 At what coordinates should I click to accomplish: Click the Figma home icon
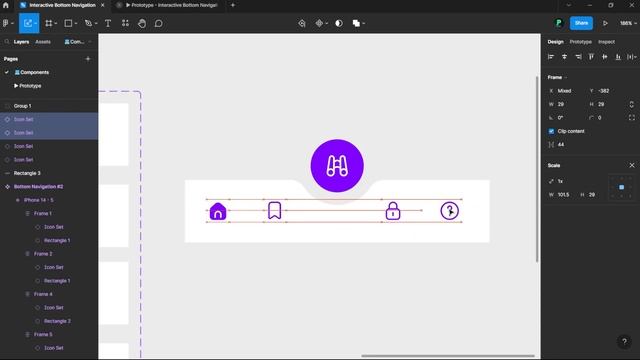click(6, 5)
